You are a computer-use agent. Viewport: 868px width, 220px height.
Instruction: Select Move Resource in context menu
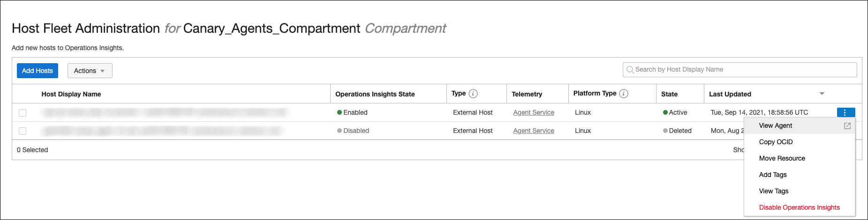(782, 158)
